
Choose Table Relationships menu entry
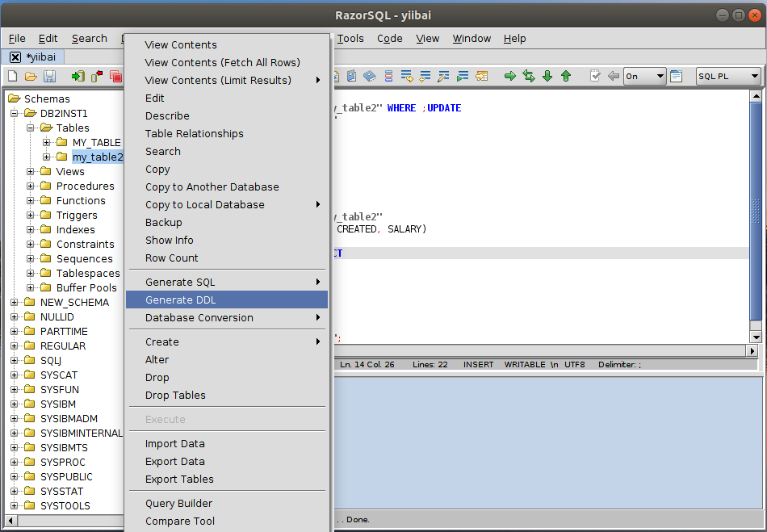(227, 133)
